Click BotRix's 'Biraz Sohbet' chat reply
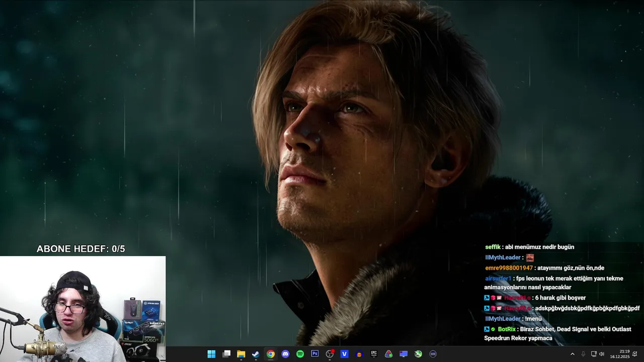Image resolution: width=644 pixels, height=362 pixels. pos(557,333)
